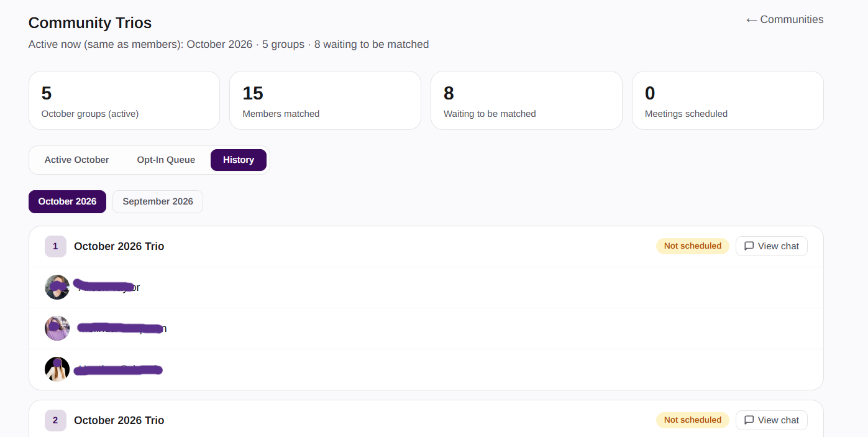Click the October groups (active) stat card
Viewport: 868px width, 437px height.
[124, 101]
